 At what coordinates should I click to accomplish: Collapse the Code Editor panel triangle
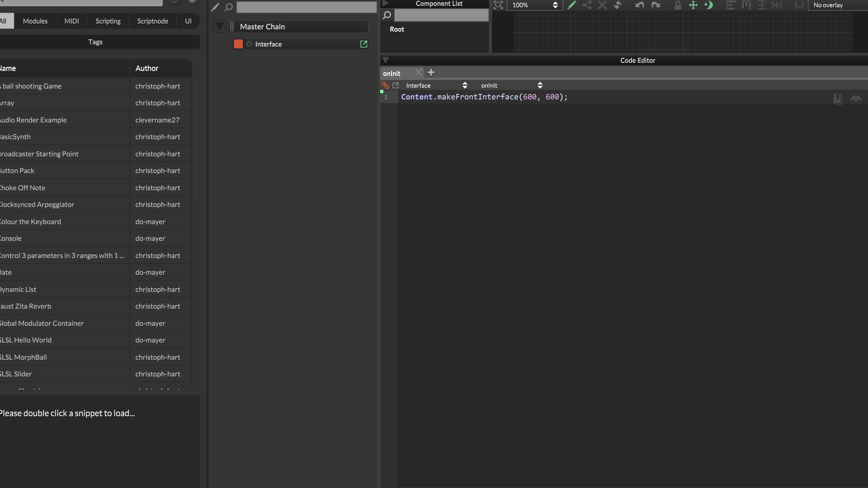tap(386, 60)
